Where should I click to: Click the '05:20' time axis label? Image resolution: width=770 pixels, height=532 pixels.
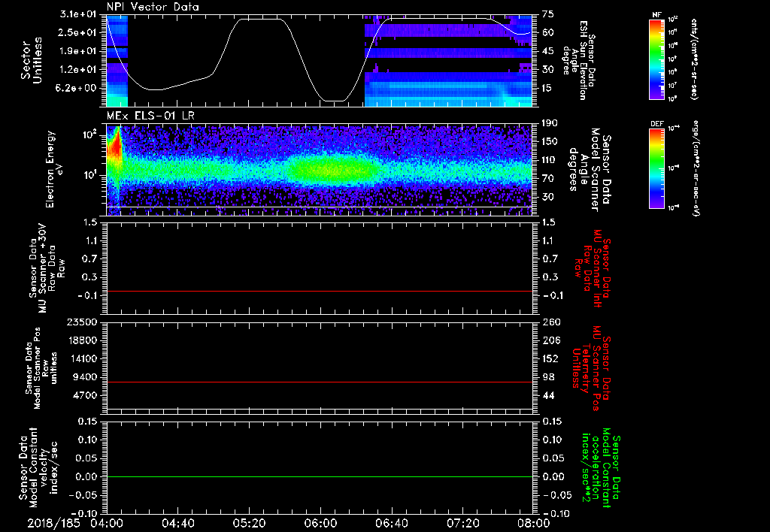click(249, 523)
